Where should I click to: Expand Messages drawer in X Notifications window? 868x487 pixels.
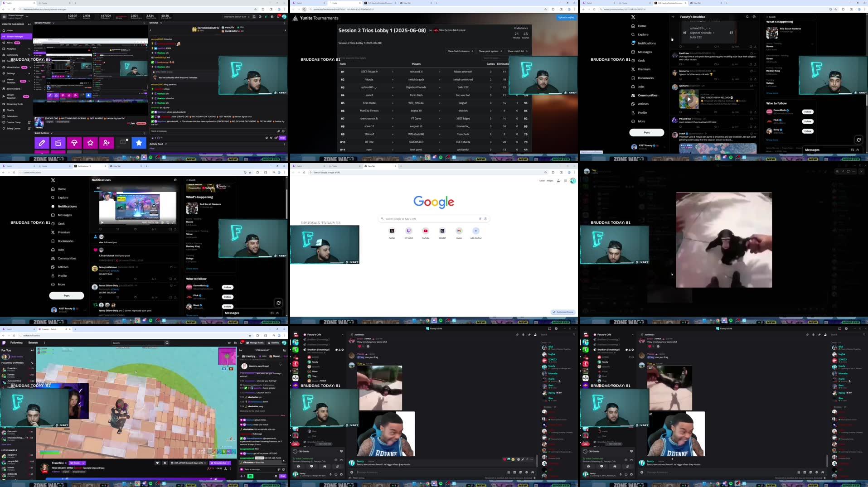[x=277, y=313]
